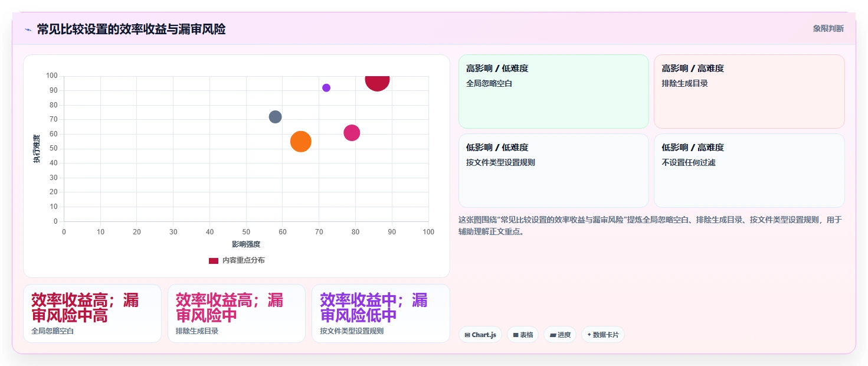Select the gray-blue bubble on chart

tap(275, 117)
